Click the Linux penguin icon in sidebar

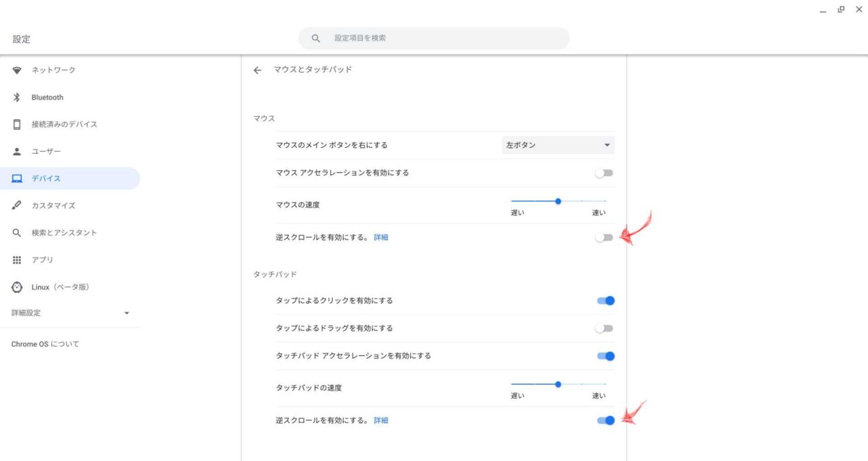pos(17,287)
